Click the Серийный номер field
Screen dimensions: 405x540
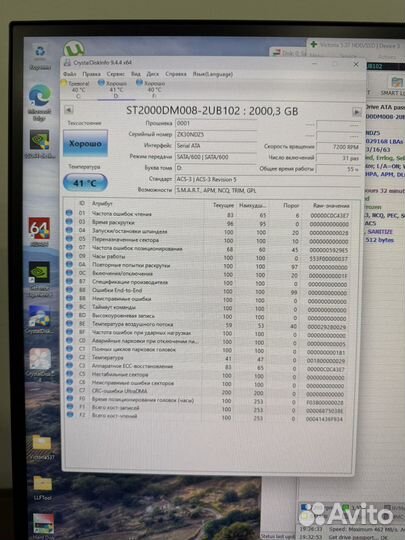click(x=216, y=135)
